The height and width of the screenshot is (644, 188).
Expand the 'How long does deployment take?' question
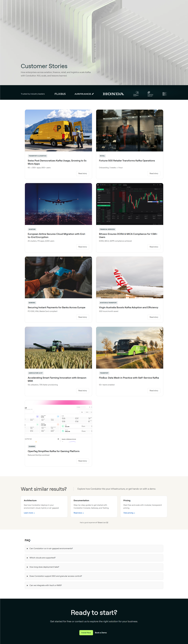pyautogui.click(x=94, y=567)
